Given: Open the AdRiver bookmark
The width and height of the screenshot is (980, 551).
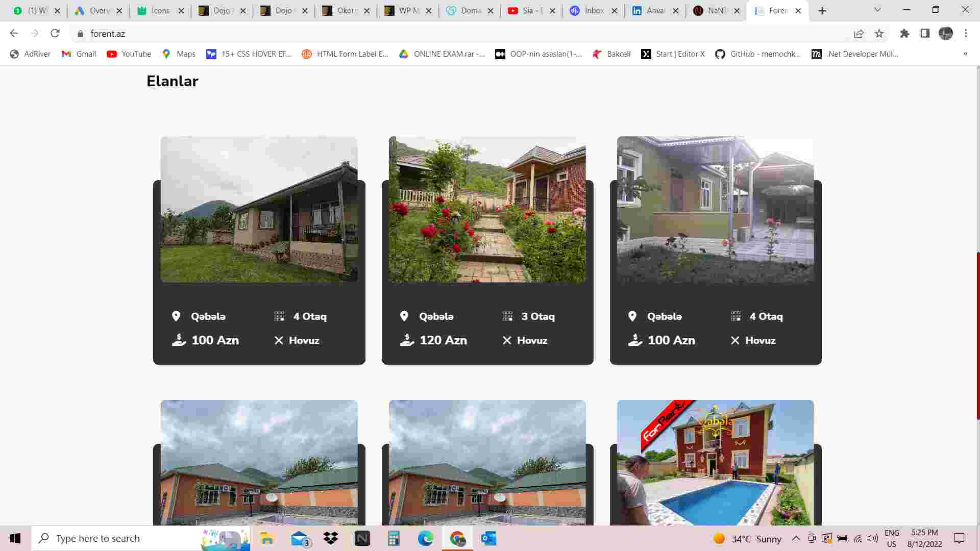Looking at the screenshot, I should pyautogui.click(x=30, y=54).
